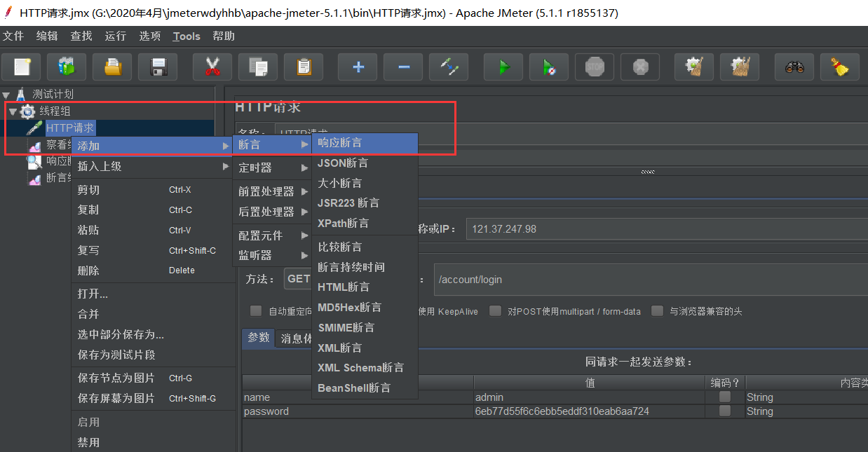This screenshot has width=868, height=452.
Task: Select 比较断言 from the submenu
Action: [365, 247]
